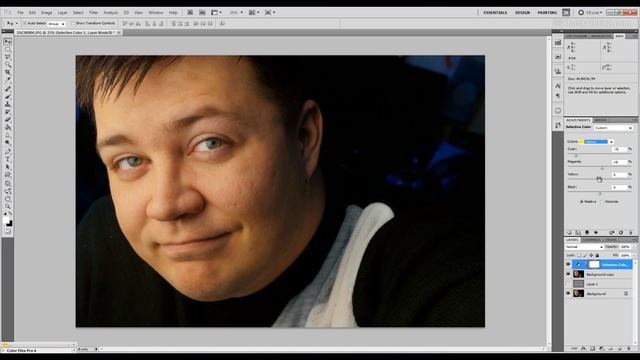Screen dimensions: 640x360
Task: Switch to the Channels tab
Action: [x=591, y=240]
